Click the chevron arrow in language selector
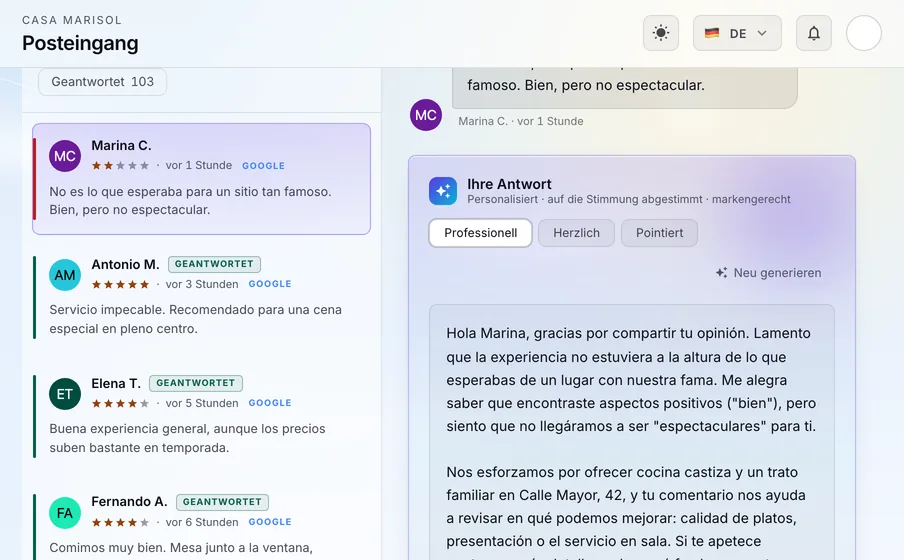 (x=762, y=33)
